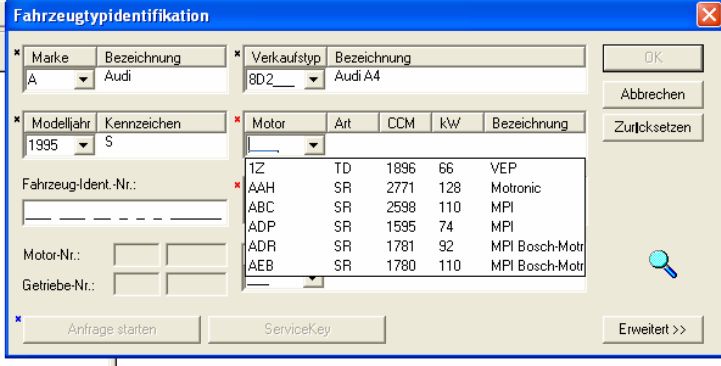The height and width of the screenshot is (366, 721).
Task: Click the second Getriebe-Nr. field
Action: [x=196, y=284]
